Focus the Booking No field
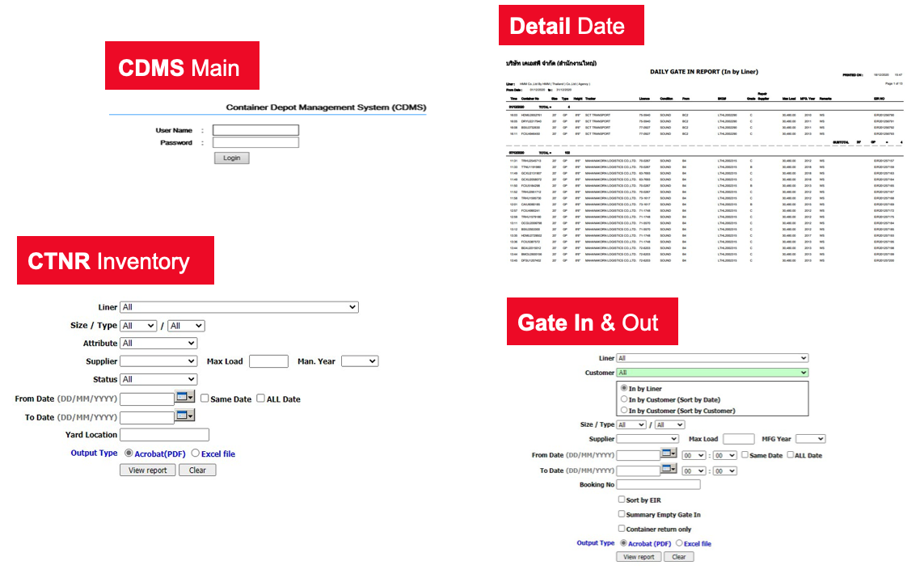924x578 pixels. [658, 484]
